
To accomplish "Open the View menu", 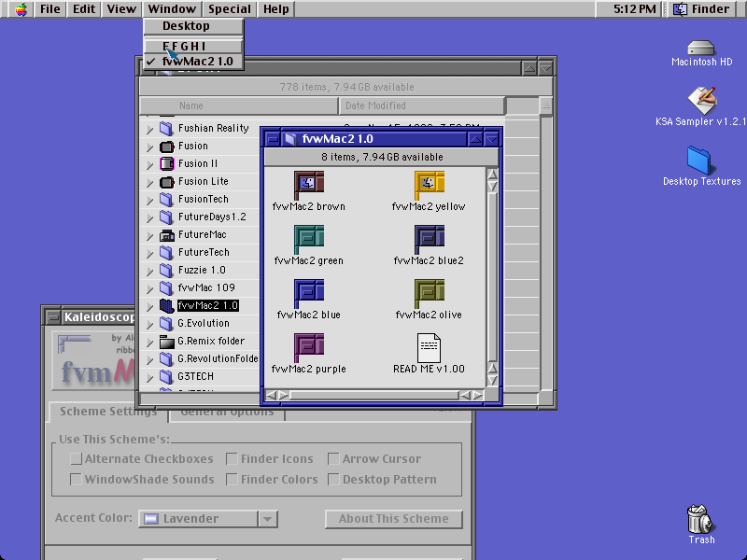I will (121, 9).
